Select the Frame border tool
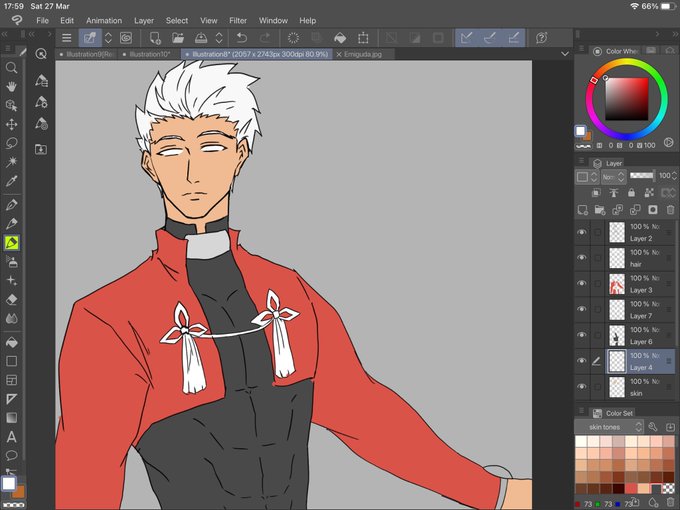 11,380
